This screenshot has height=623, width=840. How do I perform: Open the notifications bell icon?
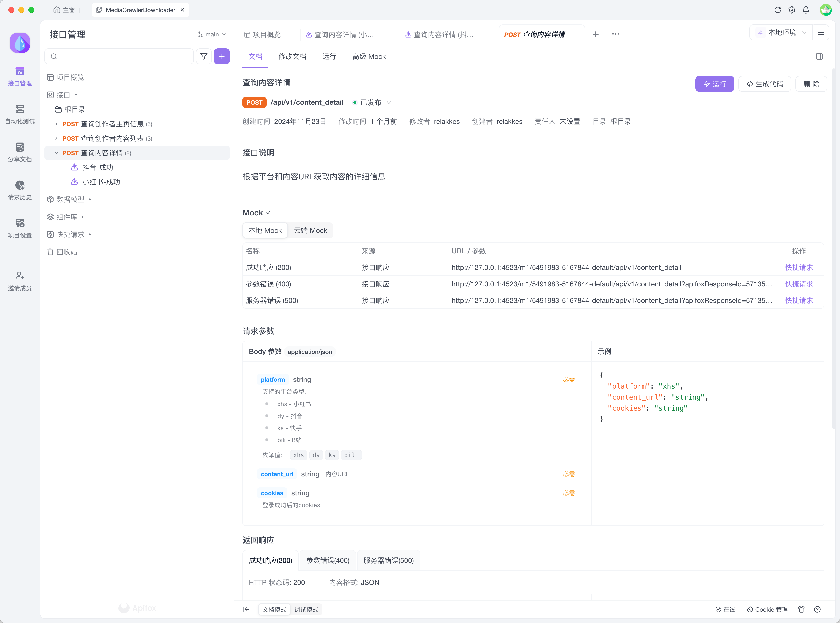806,10
